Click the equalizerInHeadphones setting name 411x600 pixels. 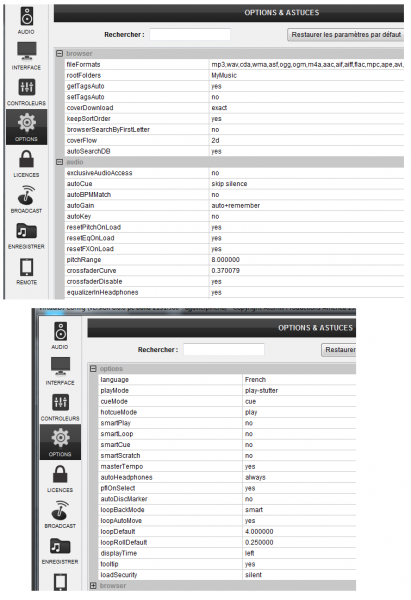(x=103, y=292)
